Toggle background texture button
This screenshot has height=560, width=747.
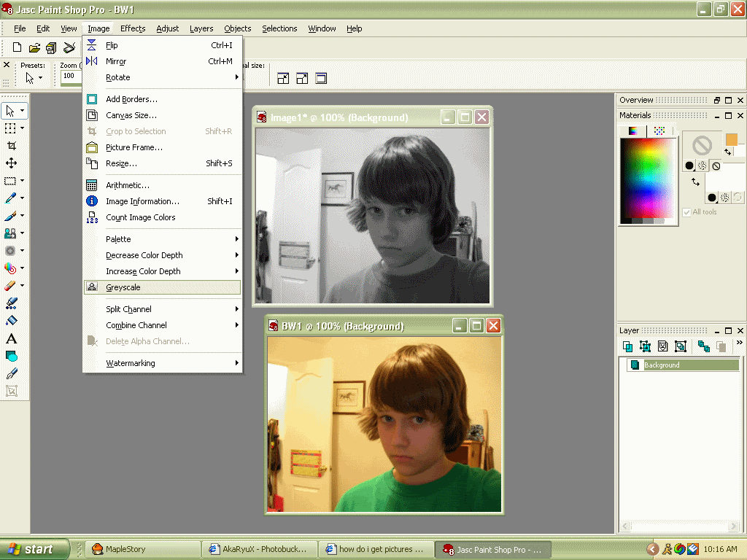click(x=724, y=197)
